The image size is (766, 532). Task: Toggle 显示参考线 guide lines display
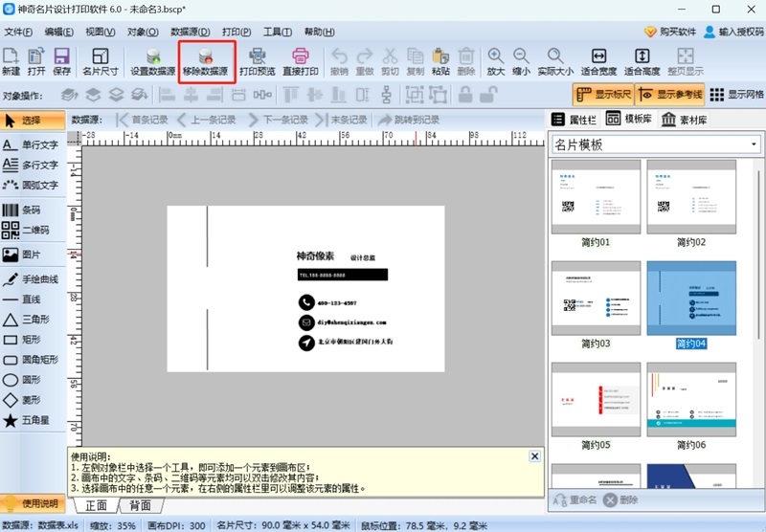coord(669,94)
